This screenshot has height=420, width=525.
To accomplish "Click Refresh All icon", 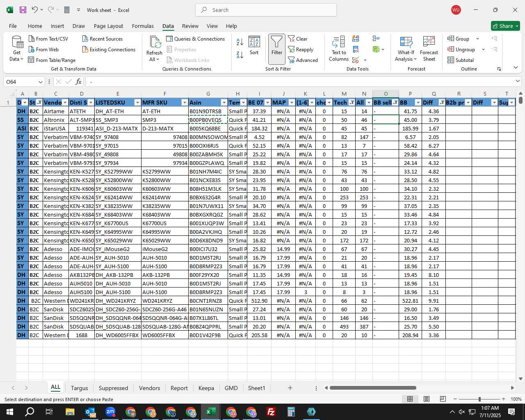I will pyautogui.click(x=155, y=42).
